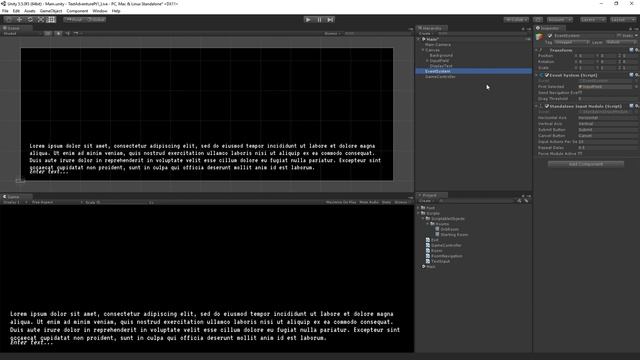Select DisplayText in Hierarchy
Viewport: 640px width, 360px height.
tap(441, 66)
